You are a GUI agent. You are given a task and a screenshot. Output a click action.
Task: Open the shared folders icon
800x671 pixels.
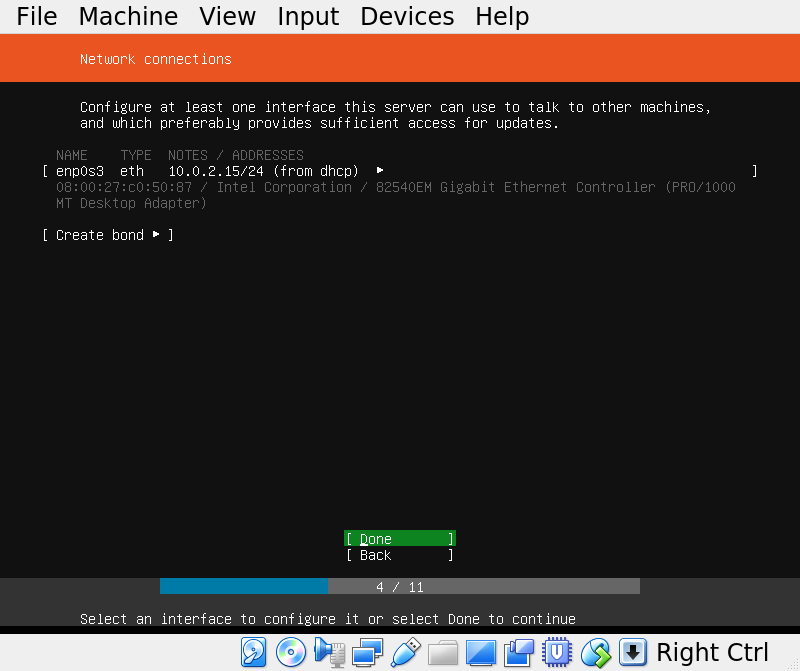click(x=443, y=653)
